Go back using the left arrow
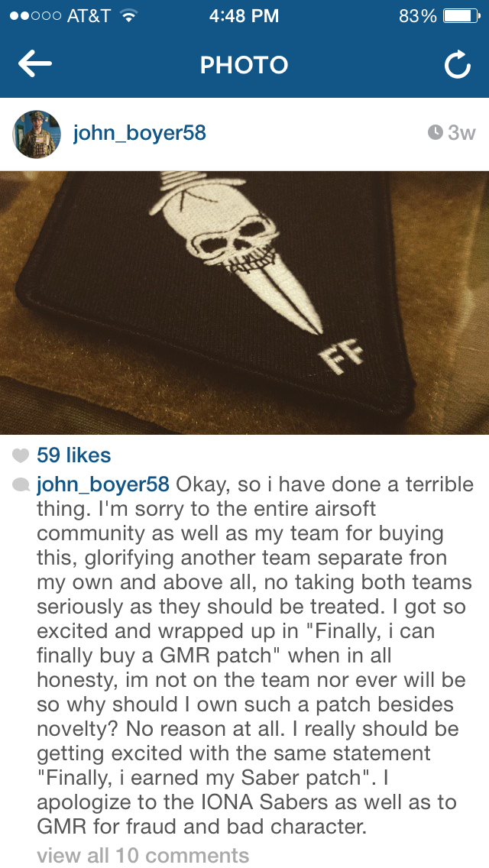489x868 pixels. (x=35, y=64)
